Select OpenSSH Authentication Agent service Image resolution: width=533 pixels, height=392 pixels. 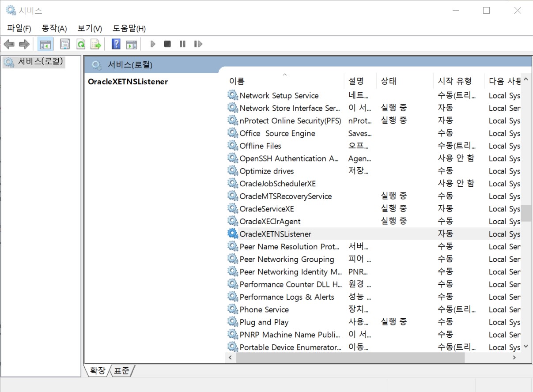tap(289, 158)
